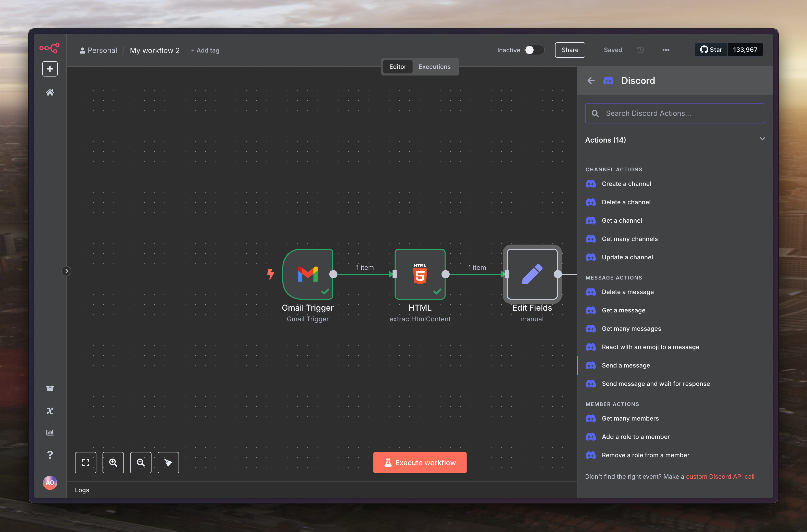Open the Home sidebar icon
This screenshot has height=532, width=807.
(50, 92)
